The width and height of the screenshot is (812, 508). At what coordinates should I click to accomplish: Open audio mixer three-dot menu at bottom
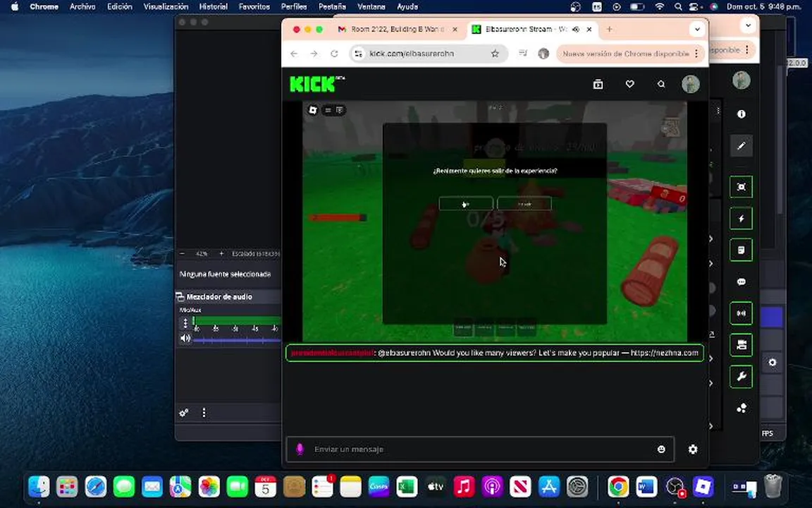tap(204, 413)
